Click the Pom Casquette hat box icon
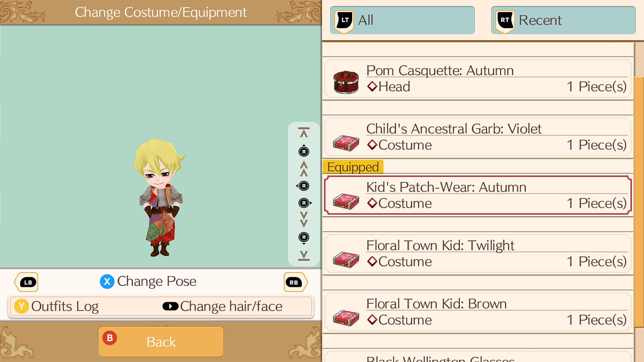This screenshot has height=362, width=644. pos(346,82)
